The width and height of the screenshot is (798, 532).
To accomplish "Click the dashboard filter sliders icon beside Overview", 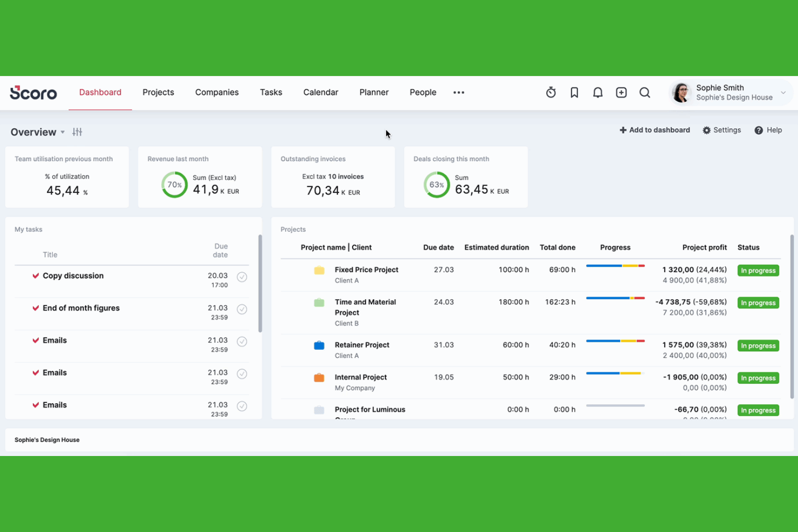I will click(x=77, y=132).
